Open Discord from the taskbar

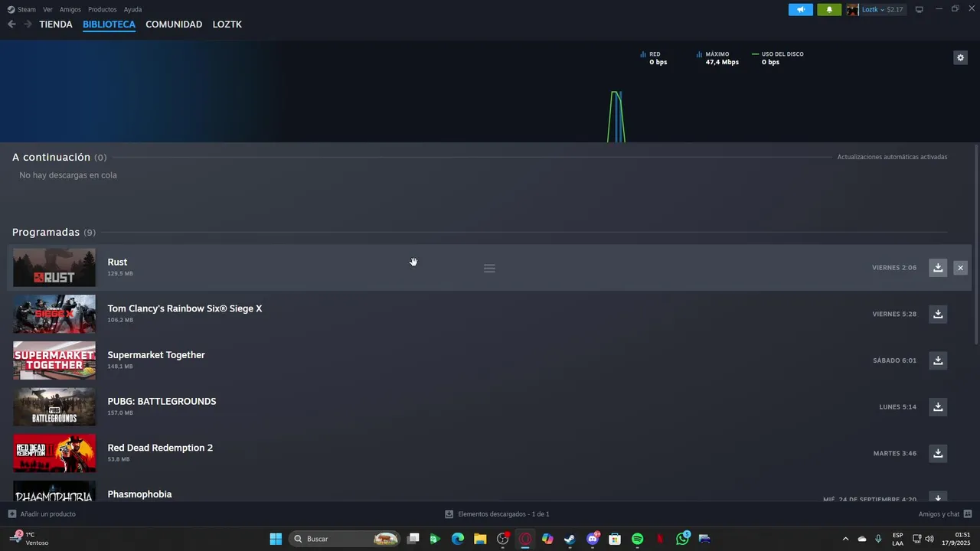pyautogui.click(x=593, y=539)
